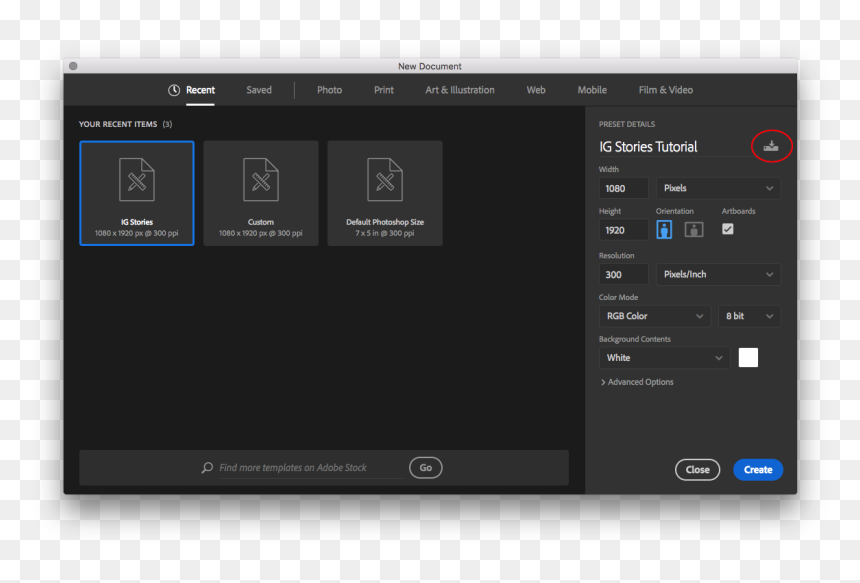This screenshot has height=583, width=860.
Task: Open the width units Pixels dropdown
Action: [x=718, y=188]
